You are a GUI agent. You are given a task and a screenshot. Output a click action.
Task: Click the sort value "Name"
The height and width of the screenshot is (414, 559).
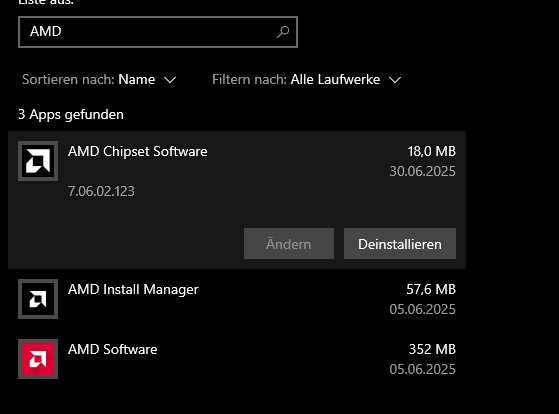[137, 79]
